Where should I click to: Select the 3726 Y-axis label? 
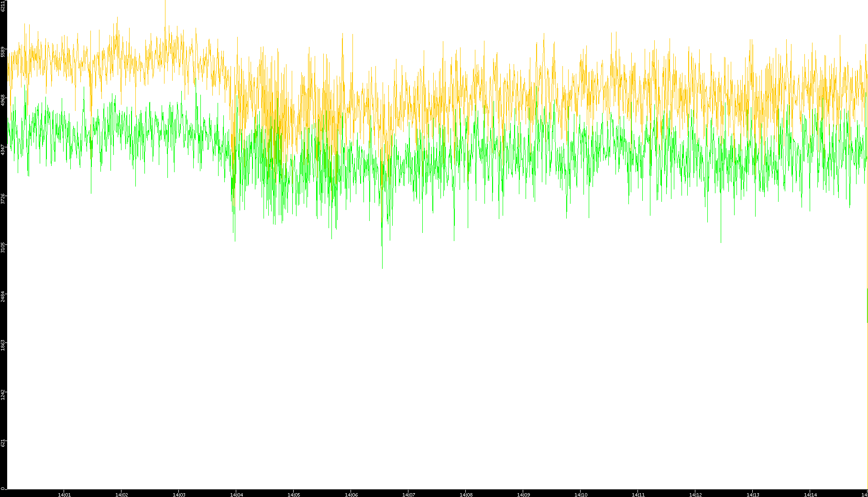coord(3,199)
